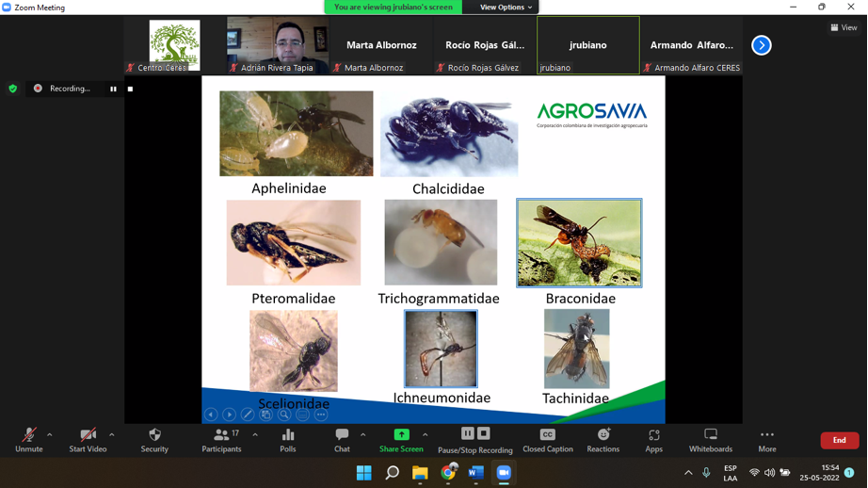This screenshot has height=488, width=868.
Task: Select the jrubiano participant tile
Action: coord(588,45)
